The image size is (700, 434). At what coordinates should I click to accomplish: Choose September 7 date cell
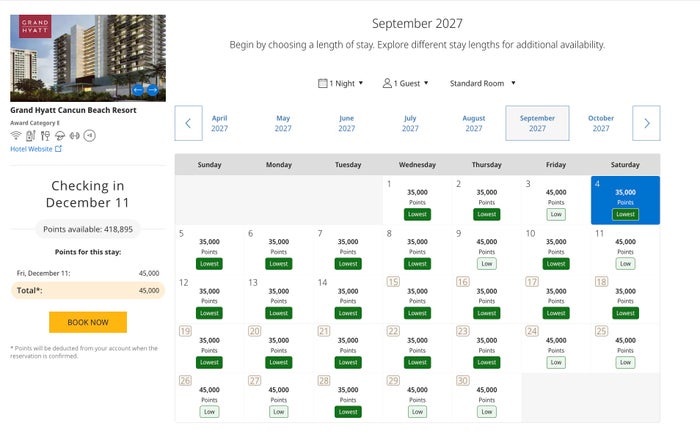[348, 250]
